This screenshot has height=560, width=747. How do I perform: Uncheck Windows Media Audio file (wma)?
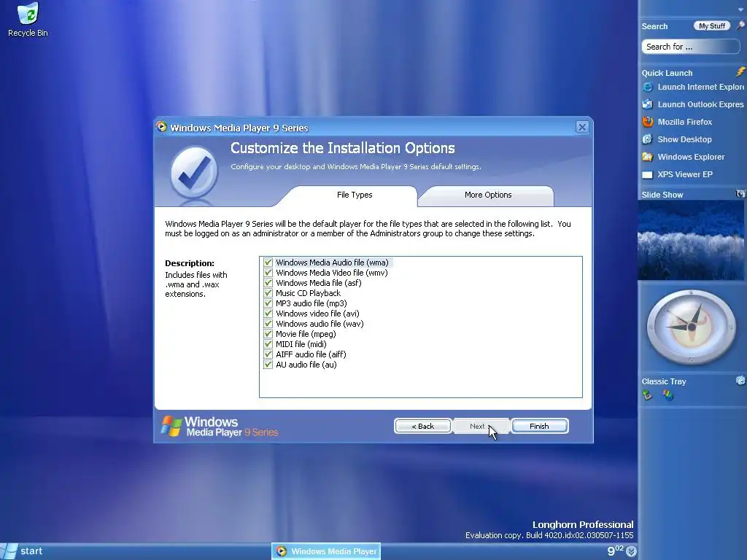268,262
